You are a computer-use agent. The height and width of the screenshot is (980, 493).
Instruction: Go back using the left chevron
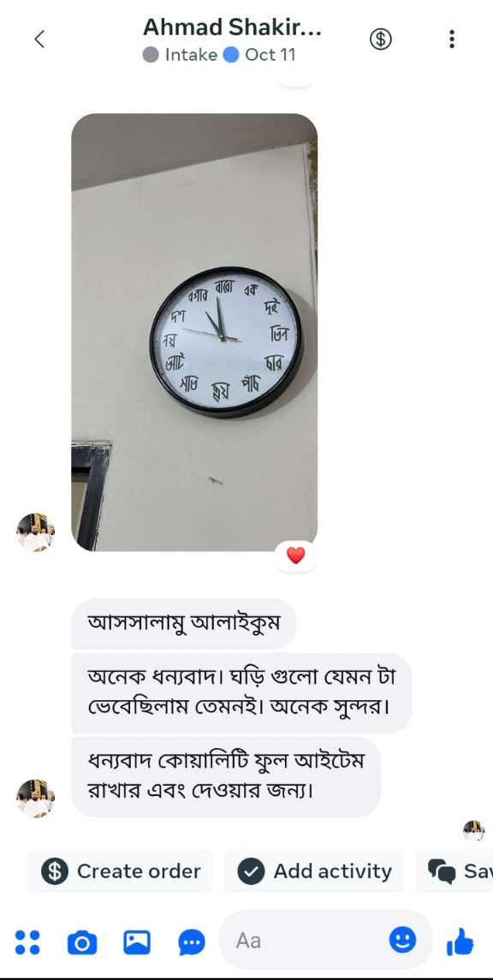pyautogui.click(x=39, y=39)
